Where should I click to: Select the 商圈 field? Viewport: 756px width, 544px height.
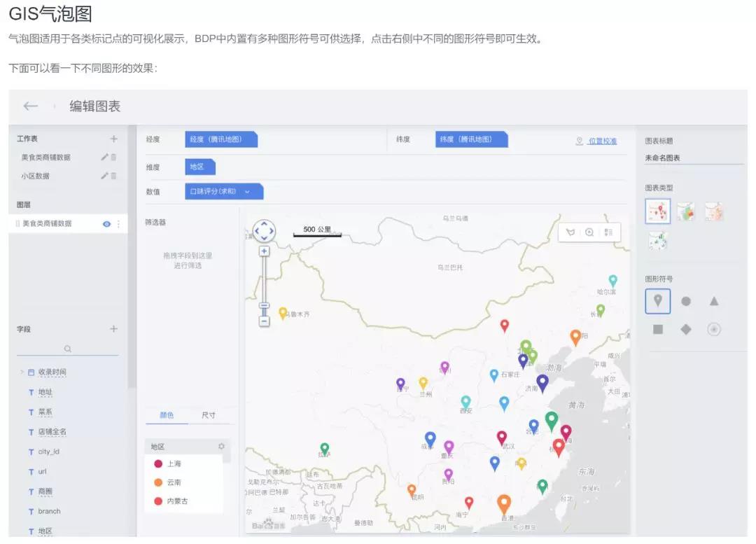45,491
